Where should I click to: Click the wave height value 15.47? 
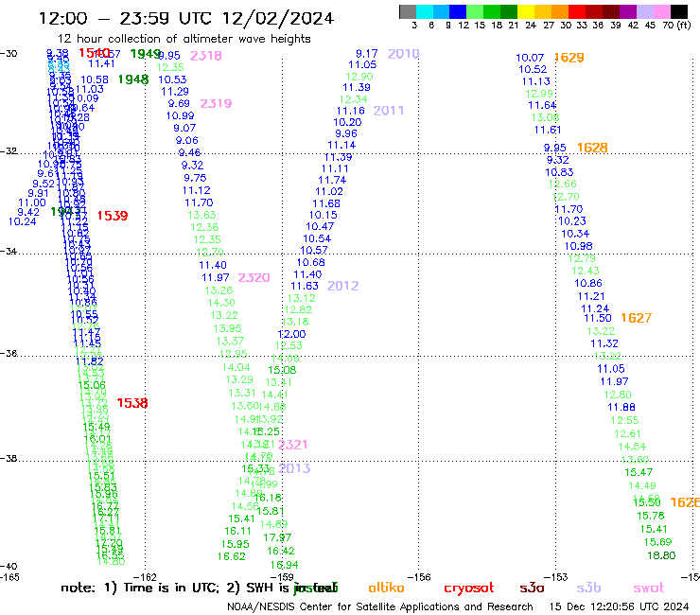point(639,472)
